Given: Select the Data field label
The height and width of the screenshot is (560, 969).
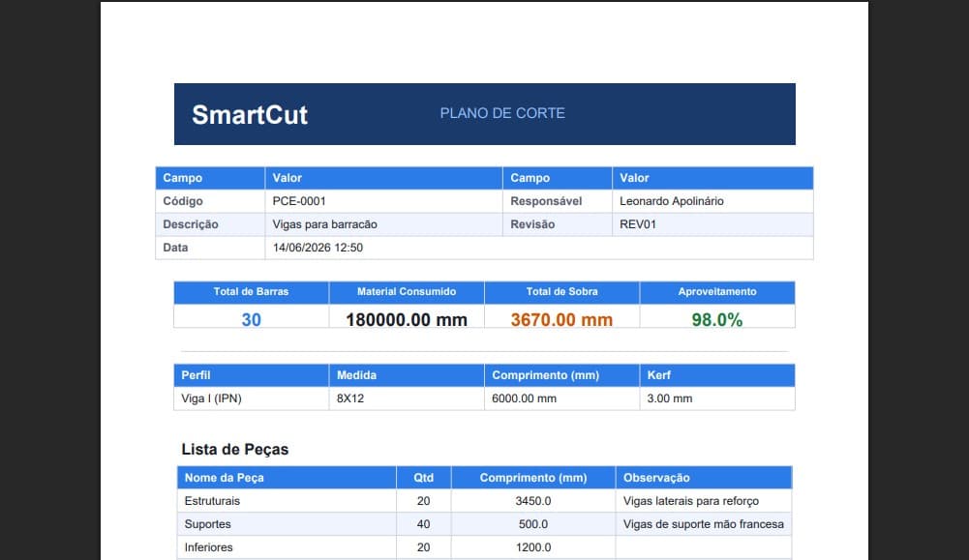Looking at the screenshot, I should coord(175,248).
